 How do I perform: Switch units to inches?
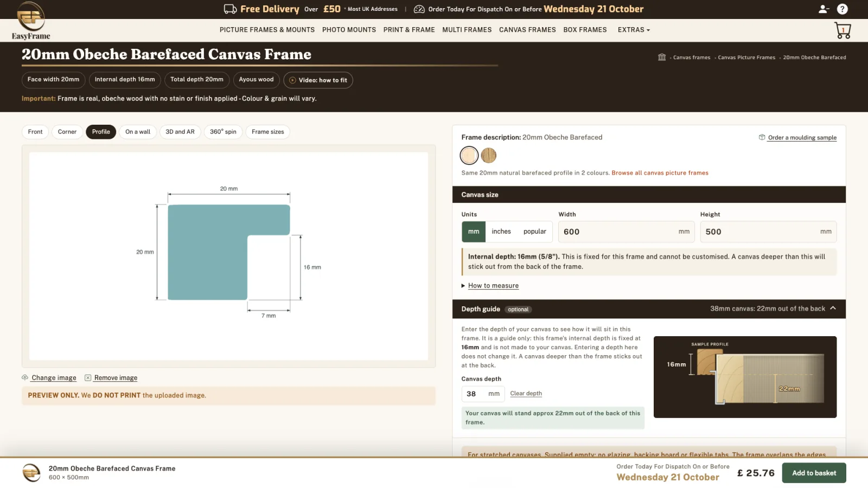(x=501, y=232)
